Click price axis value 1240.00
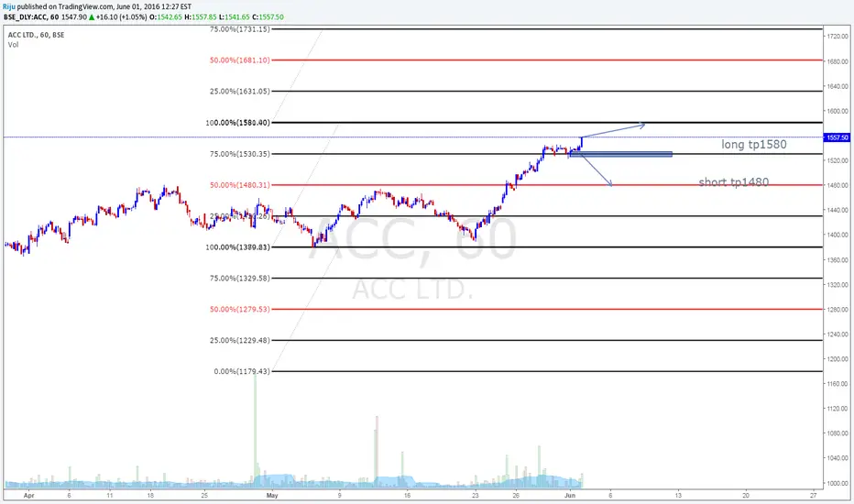The height and width of the screenshot is (504, 854). [x=838, y=334]
